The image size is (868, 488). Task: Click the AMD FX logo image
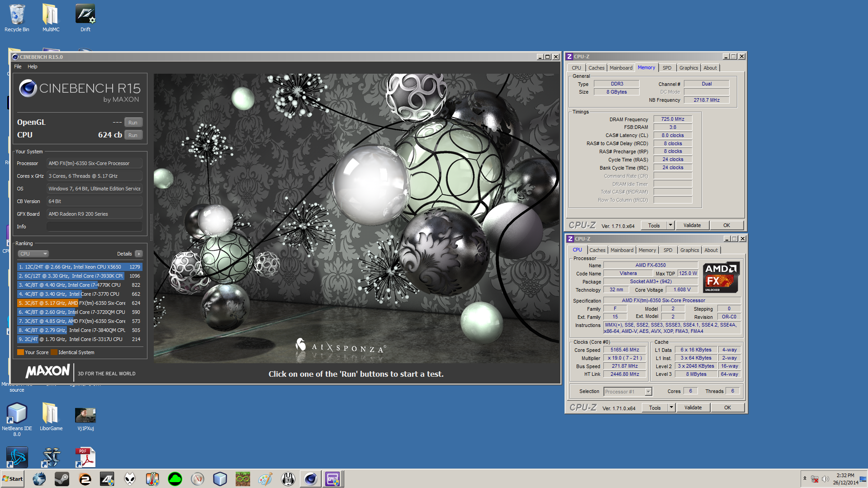(721, 277)
